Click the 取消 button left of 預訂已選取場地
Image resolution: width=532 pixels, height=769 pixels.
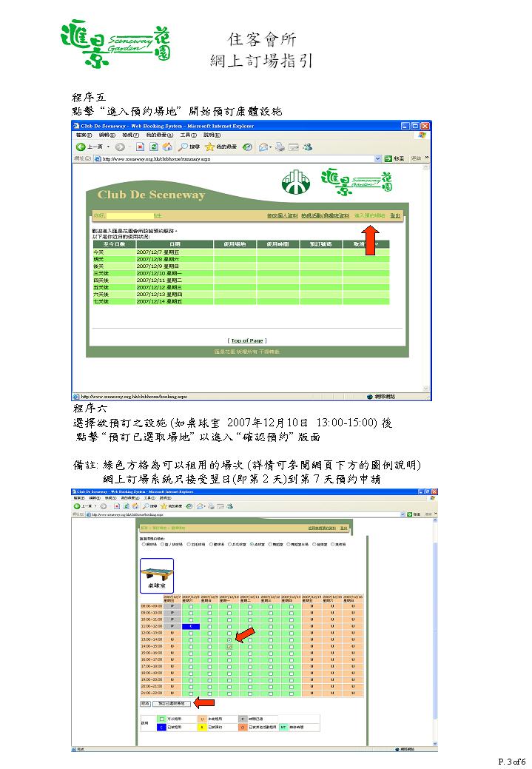tap(145, 703)
